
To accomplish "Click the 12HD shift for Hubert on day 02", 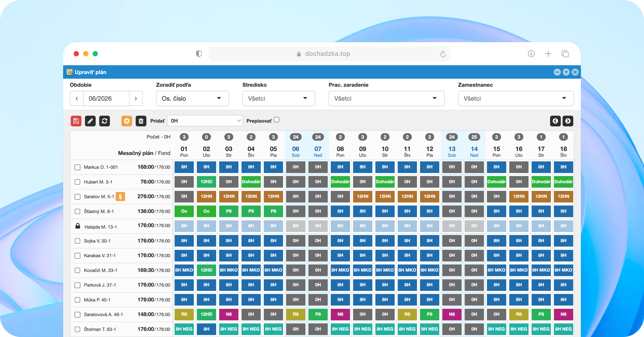I will (x=207, y=182).
